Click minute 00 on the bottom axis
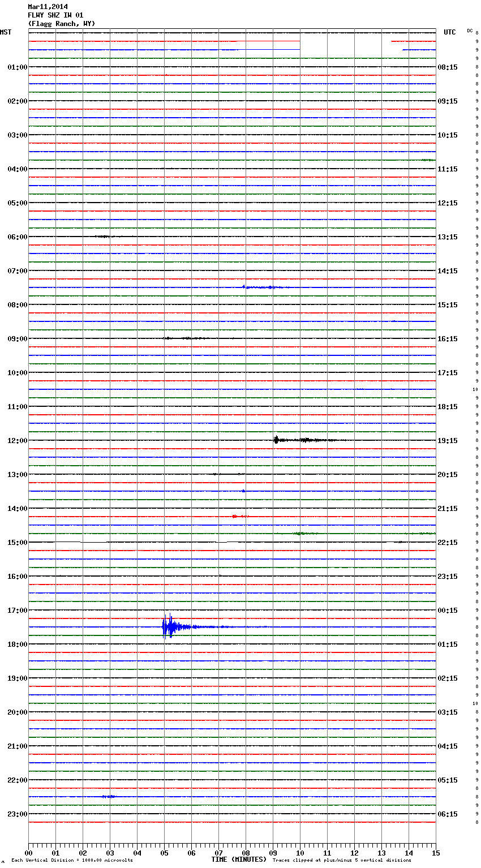Viewport: 481px width, 868px height. pyautogui.click(x=28, y=853)
